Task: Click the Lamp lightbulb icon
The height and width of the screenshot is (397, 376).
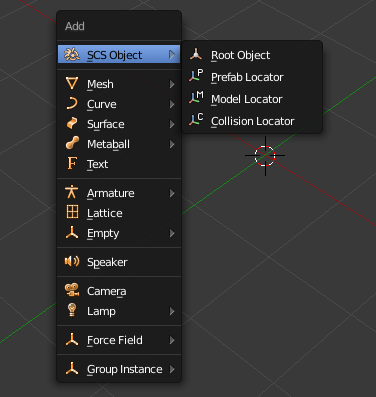Action: [x=72, y=310]
